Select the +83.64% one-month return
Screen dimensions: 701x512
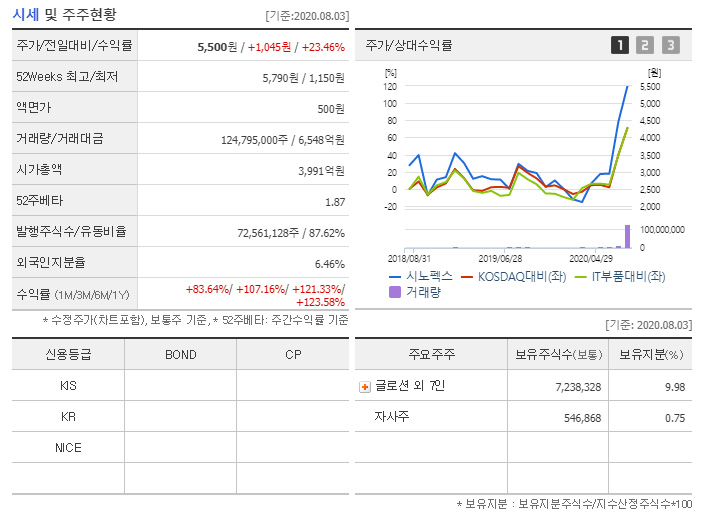[x=207, y=289]
